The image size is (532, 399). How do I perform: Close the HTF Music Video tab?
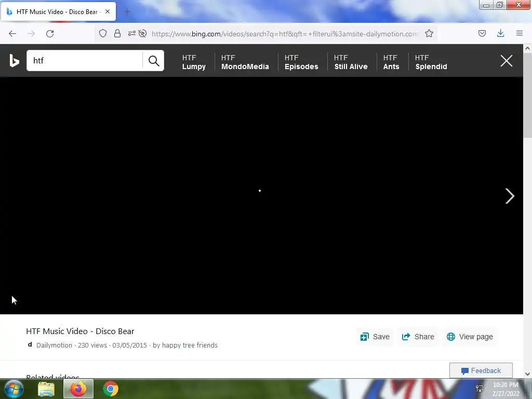108,11
